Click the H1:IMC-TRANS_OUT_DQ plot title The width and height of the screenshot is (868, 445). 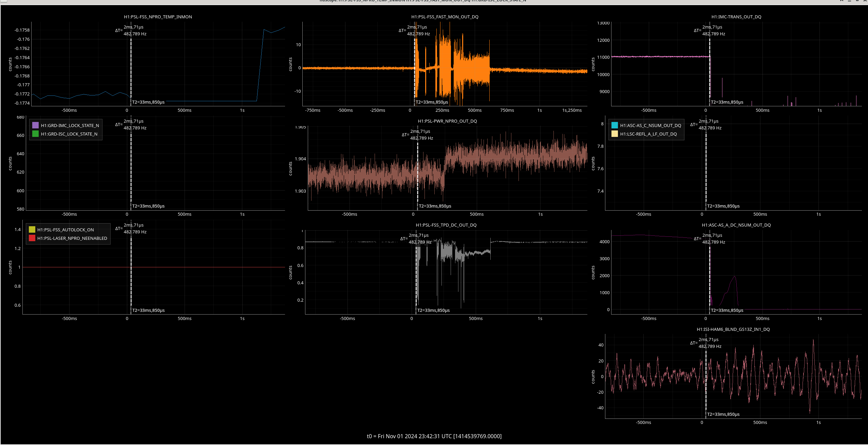(736, 17)
